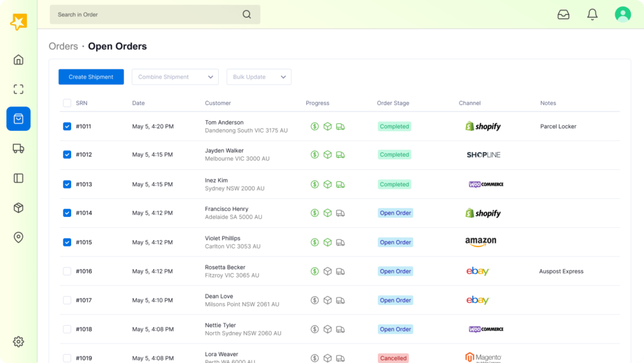Image resolution: width=644 pixels, height=363 pixels.
Task: Click the user avatar in top right
Action: (622, 14)
